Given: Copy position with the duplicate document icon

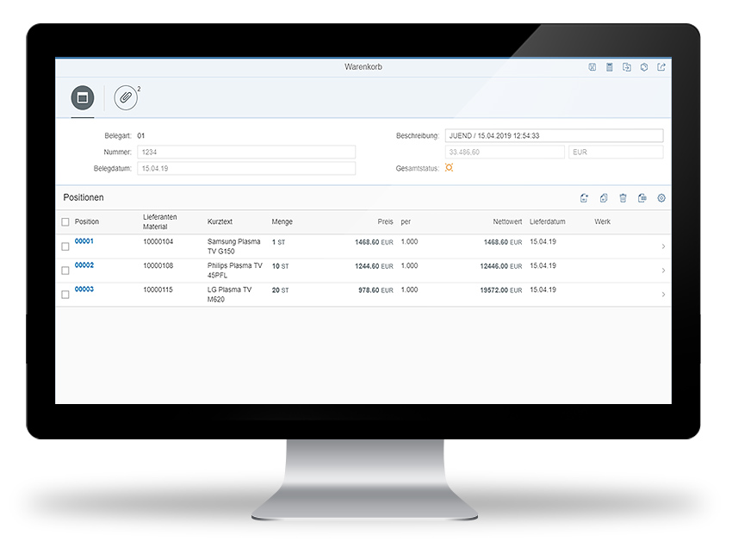Looking at the screenshot, I should coord(604,198).
